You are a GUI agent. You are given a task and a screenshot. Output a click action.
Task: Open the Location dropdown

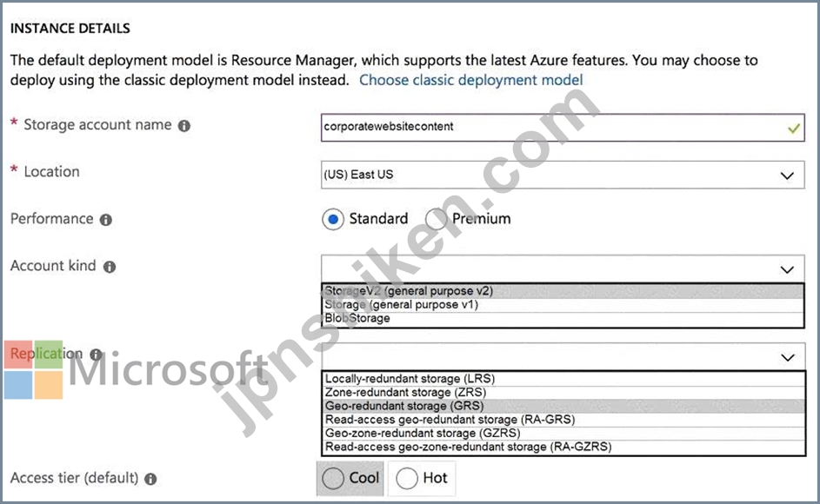coord(563,175)
